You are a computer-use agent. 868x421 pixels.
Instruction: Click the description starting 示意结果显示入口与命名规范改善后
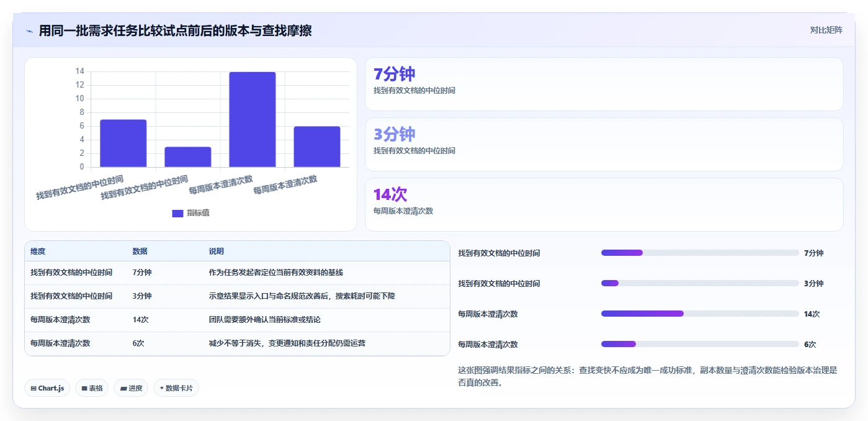coord(302,296)
